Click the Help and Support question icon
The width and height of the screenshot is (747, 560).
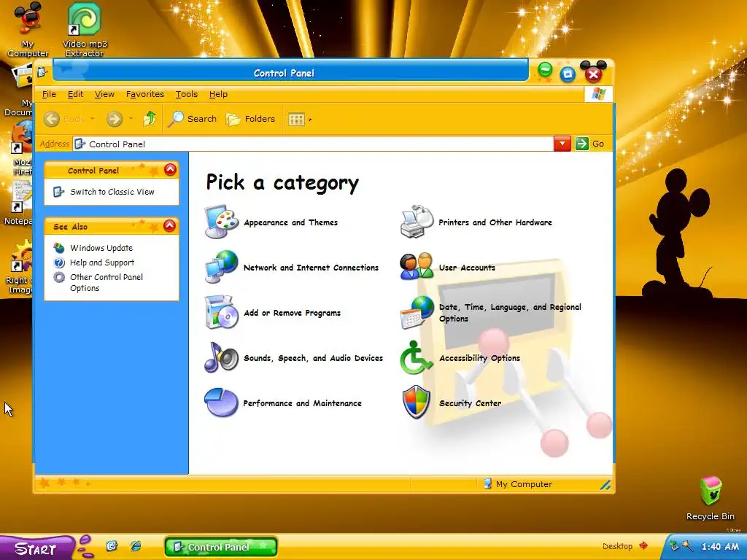pyautogui.click(x=59, y=262)
